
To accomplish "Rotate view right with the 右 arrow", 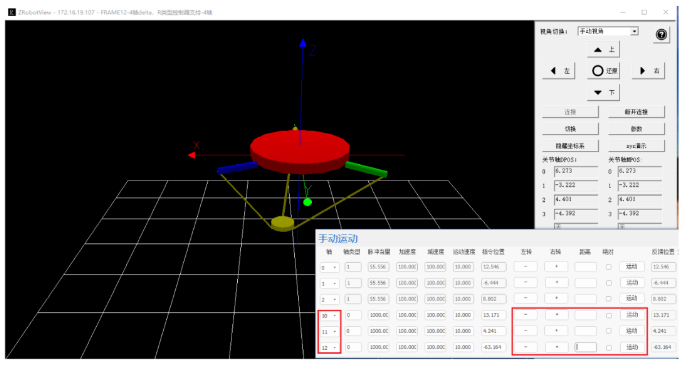I will [x=648, y=71].
